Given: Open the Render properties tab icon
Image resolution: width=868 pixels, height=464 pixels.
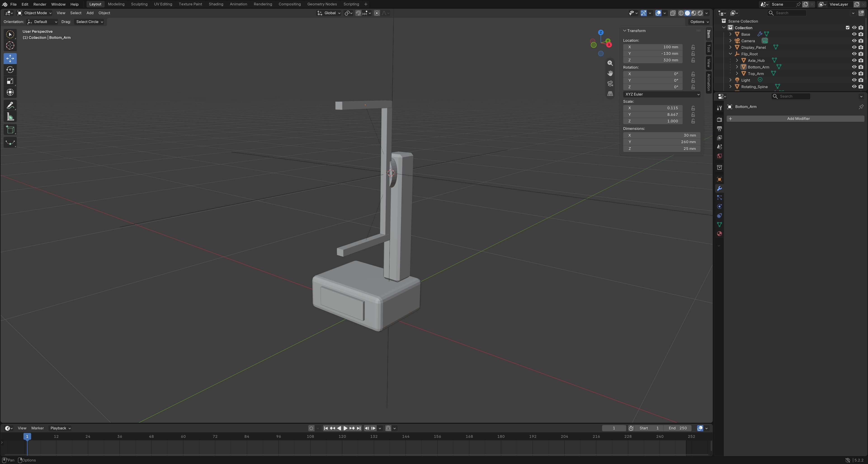Looking at the screenshot, I should click(719, 120).
